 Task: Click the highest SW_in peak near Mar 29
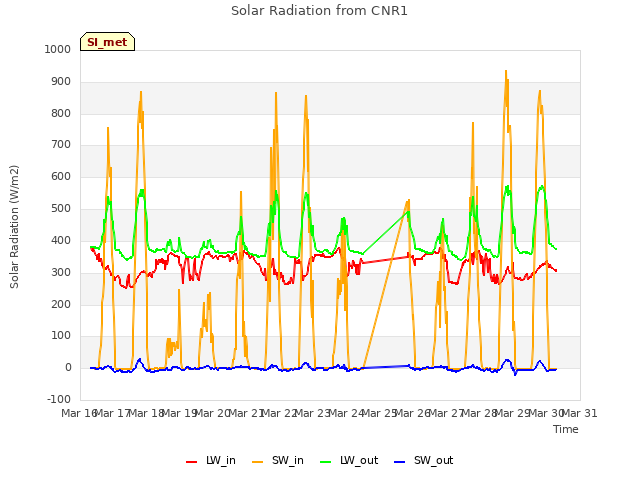pos(506,71)
